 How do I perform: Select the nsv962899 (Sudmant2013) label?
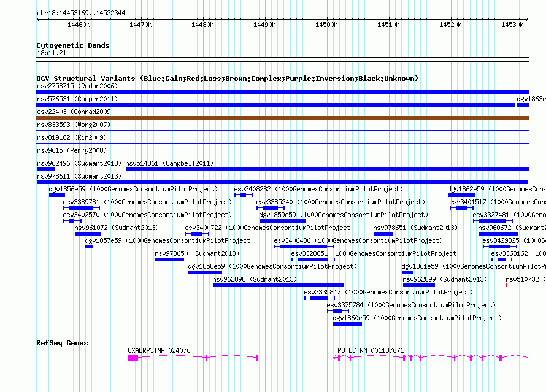point(445,279)
